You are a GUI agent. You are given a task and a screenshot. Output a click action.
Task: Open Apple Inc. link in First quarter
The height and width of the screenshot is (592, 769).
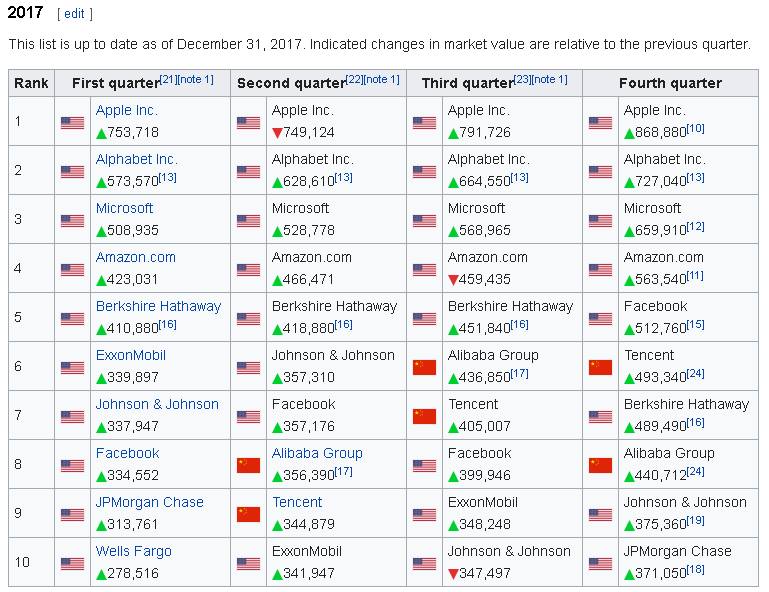[x=127, y=110]
